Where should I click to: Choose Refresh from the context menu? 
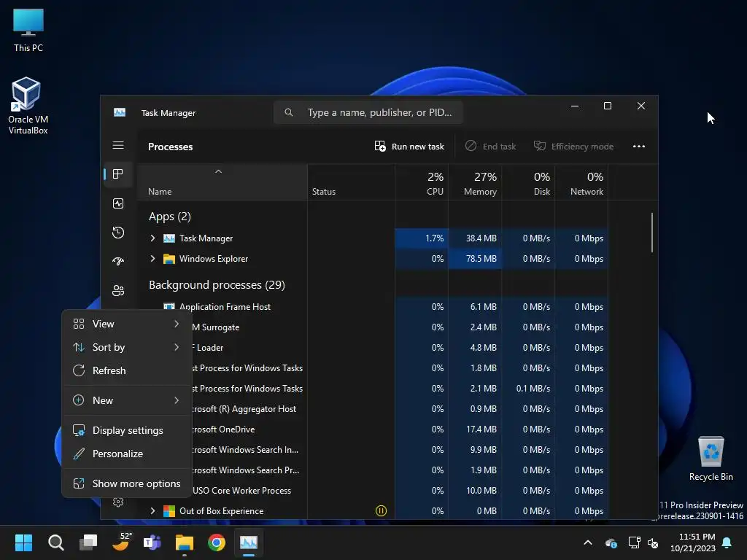127,370
